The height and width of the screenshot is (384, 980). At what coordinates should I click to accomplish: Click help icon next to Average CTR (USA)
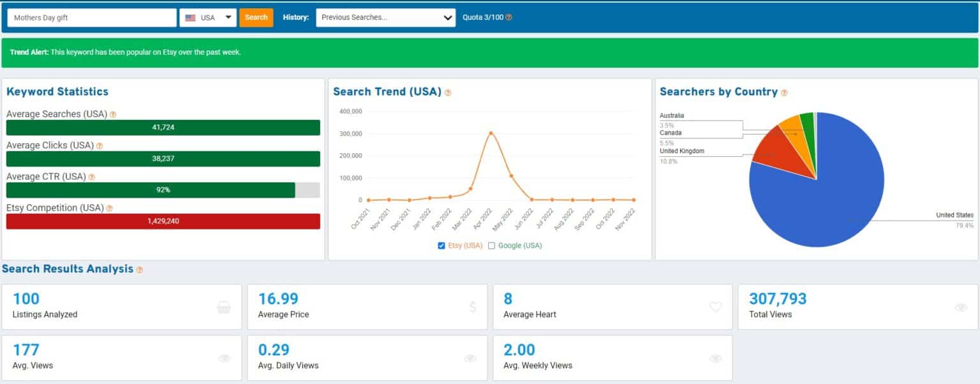pos(93,177)
